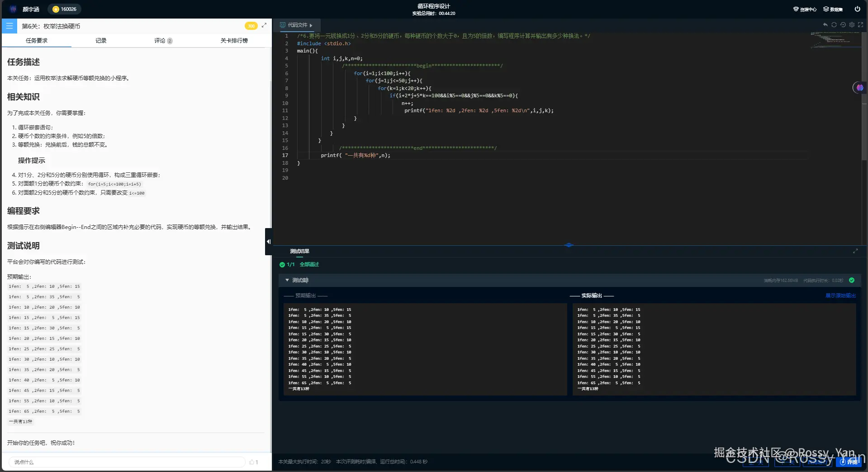Expand the task description panel to fullscreen

[x=264, y=25]
